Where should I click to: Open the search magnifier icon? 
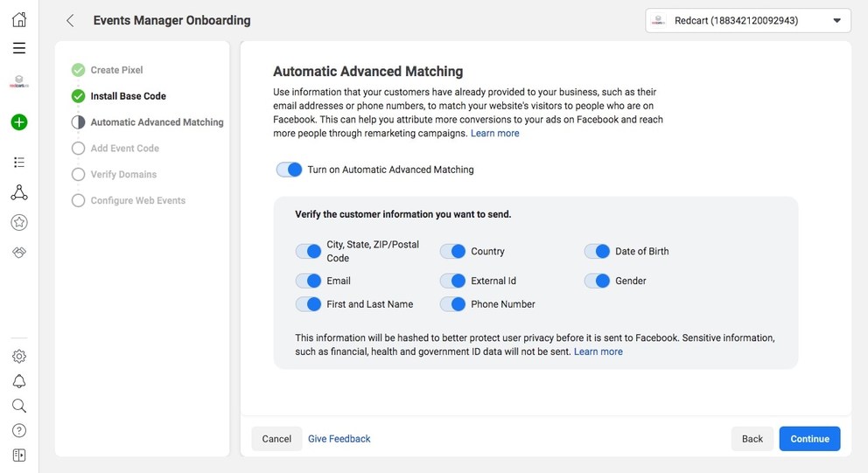[19, 406]
